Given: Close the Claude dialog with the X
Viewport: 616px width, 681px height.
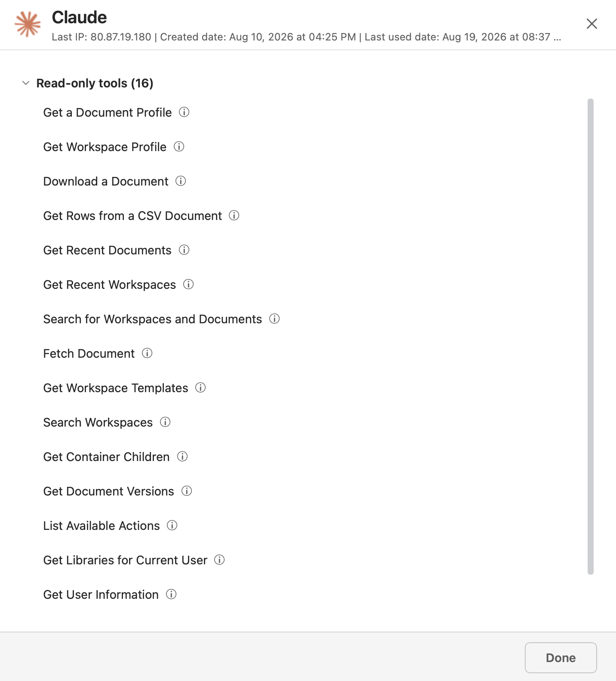Looking at the screenshot, I should pyautogui.click(x=592, y=24).
